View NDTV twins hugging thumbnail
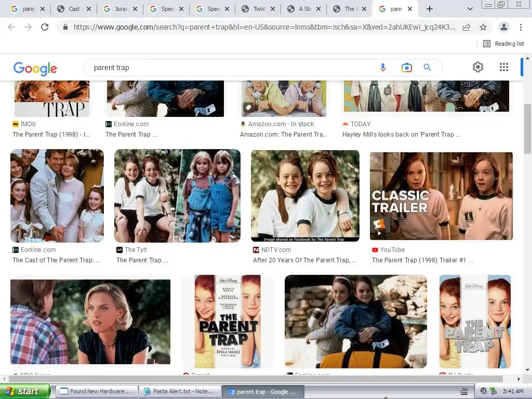532x399 pixels. (305, 196)
